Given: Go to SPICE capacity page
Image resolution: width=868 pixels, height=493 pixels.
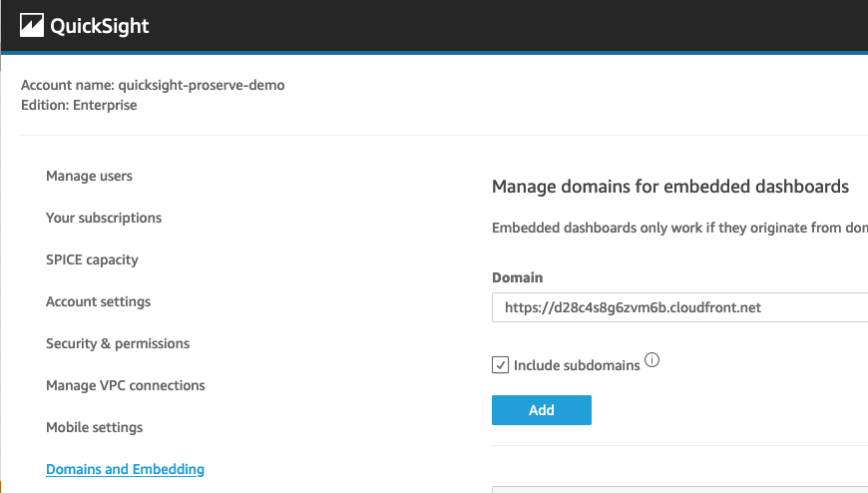Looking at the screenshot, I should click(92, 259).
